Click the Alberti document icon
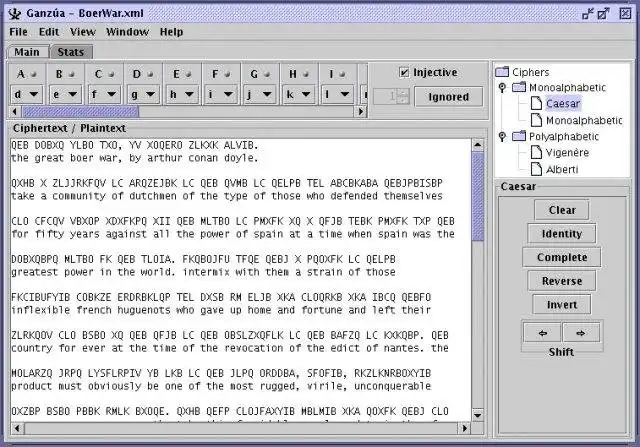640x447 pixels. pyautogui.click(x=536, y=169)
